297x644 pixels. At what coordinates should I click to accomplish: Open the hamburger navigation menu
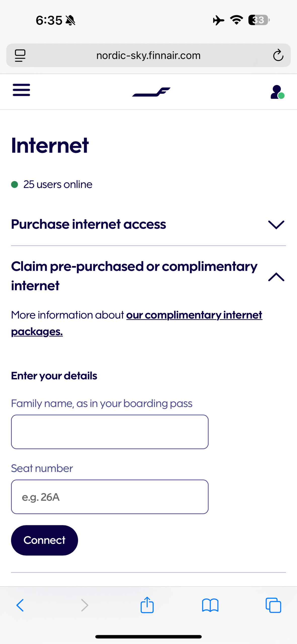[x=21, y=90]
